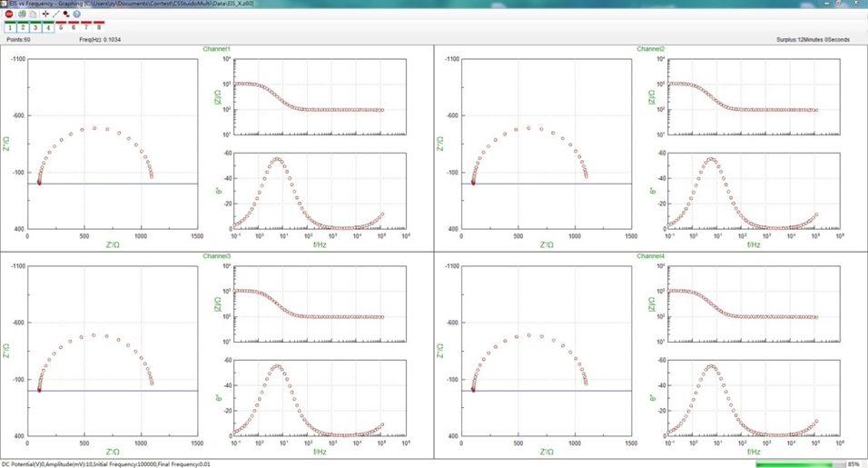The image size is (868, 468).
Task: Select channel 6 tab in toolbar
Action: point(74,27)
